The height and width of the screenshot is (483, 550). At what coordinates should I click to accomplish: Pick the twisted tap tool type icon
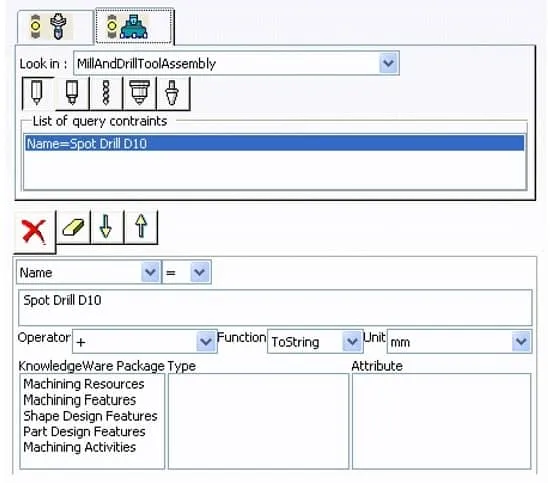(x=106, y=93)
